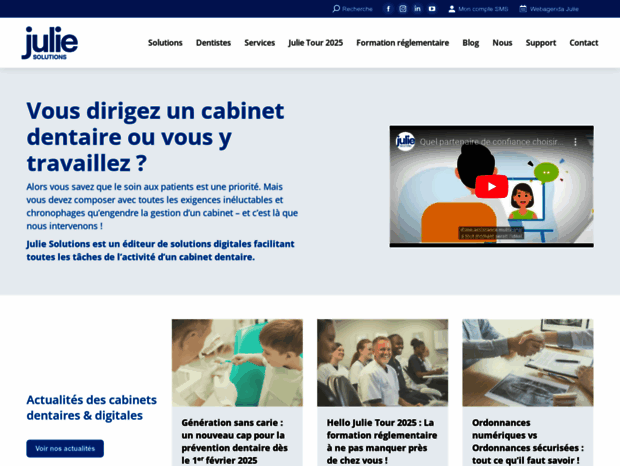Click the calendar icon beside Webagenda Julie
Image resolution: width=620 pixels, height=466 pixels.
[x=523, y=9]
